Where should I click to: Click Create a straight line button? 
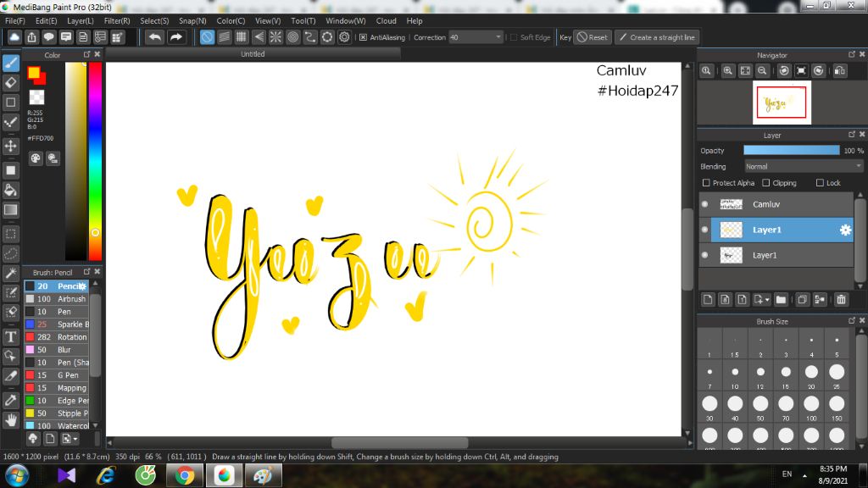tap(657, 37)
